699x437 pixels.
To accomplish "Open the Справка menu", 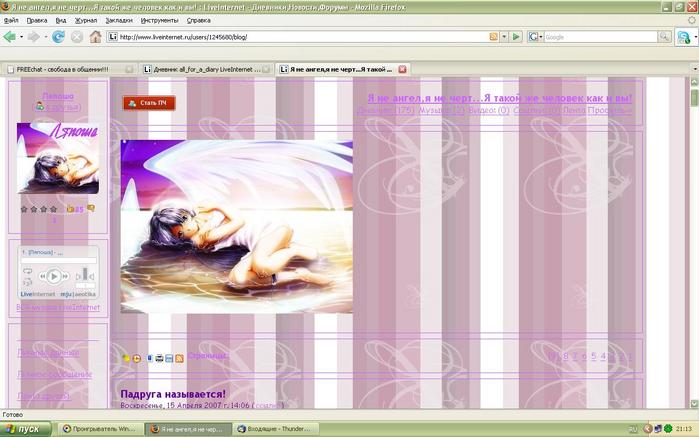I will coord(198,21).
